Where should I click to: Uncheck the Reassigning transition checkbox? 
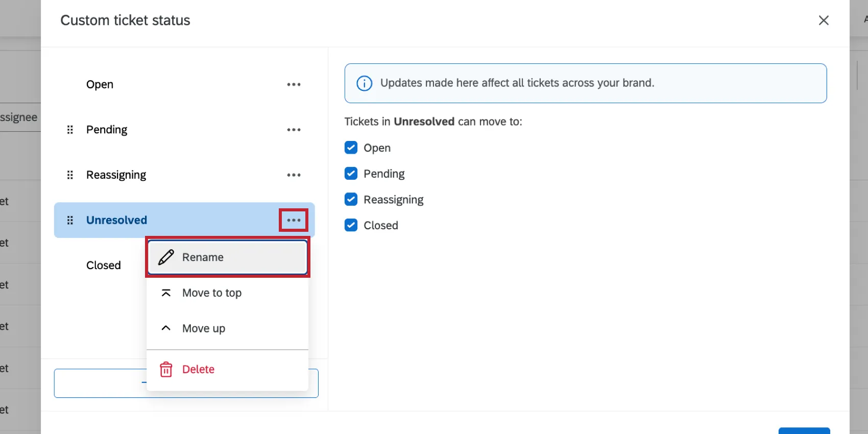pyautogui.click(x=351, y=199)
